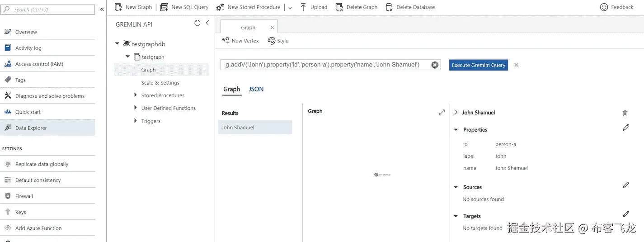Open the graph Style settings
The width and height of the screenshot is (644, 242).
[278, 41]
